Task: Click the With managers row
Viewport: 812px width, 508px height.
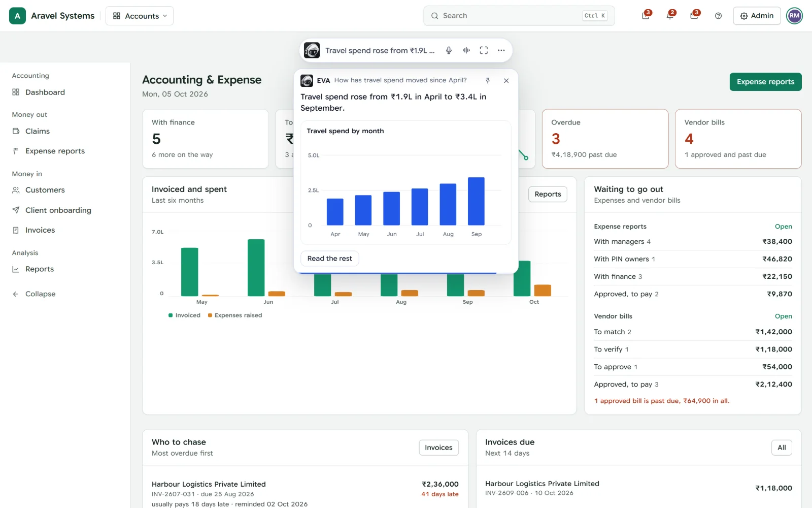Action: click(693, 242)
